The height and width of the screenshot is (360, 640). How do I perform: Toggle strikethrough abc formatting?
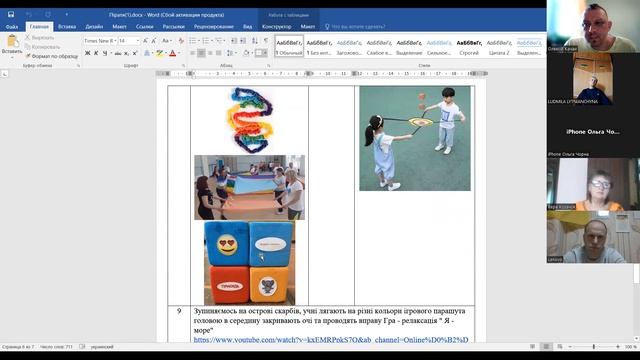pos(118,53)
